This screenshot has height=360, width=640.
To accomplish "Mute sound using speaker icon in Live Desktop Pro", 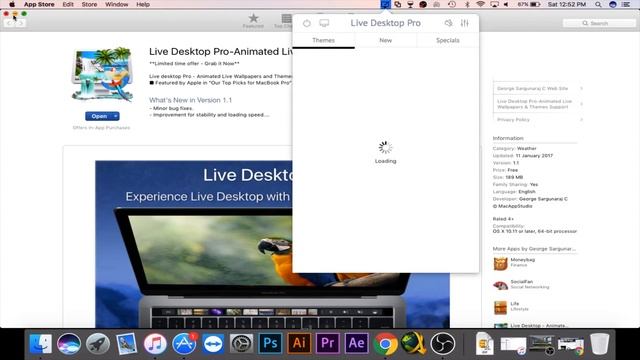I will [448, 23].
